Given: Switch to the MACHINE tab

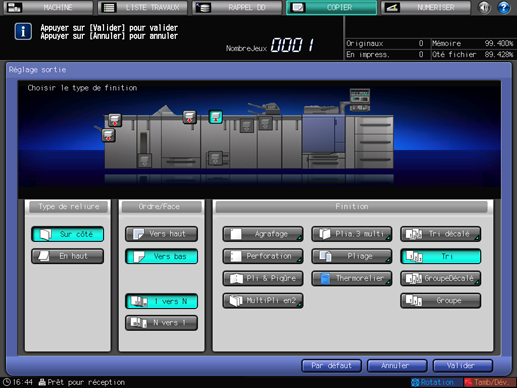Looking at the screenshot, I should point(48,7).
